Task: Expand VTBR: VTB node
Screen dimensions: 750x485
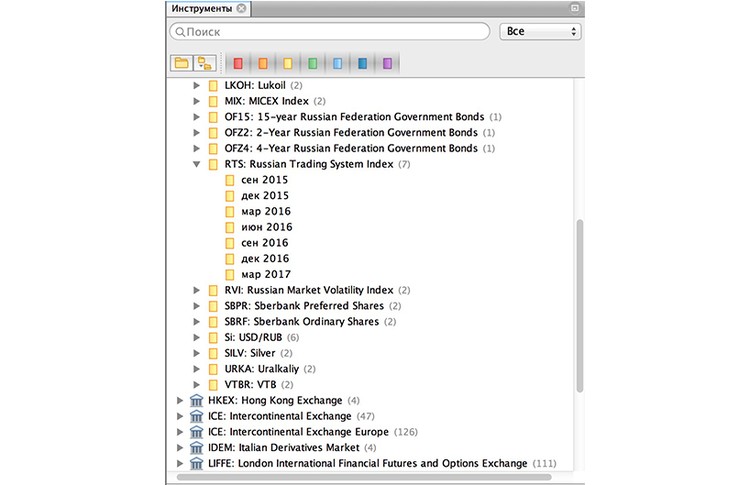Action: click(x=196, y=385)
